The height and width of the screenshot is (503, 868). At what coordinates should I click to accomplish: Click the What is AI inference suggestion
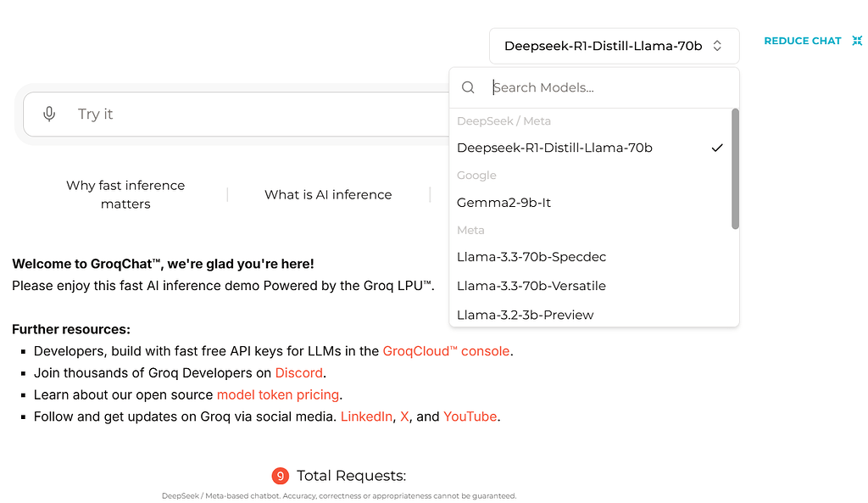pyautogui.click(x=328, y=194)
